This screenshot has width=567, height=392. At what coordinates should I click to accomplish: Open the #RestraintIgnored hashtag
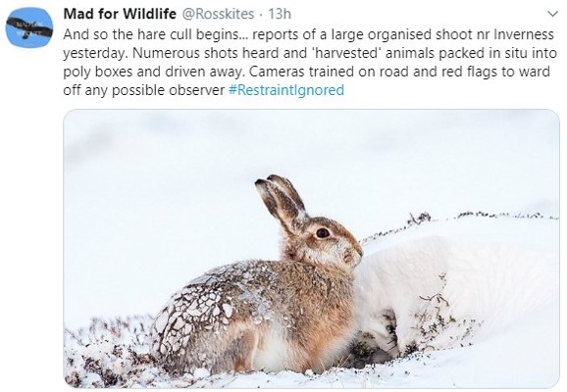pyautogui.click(x=286, y=90)
